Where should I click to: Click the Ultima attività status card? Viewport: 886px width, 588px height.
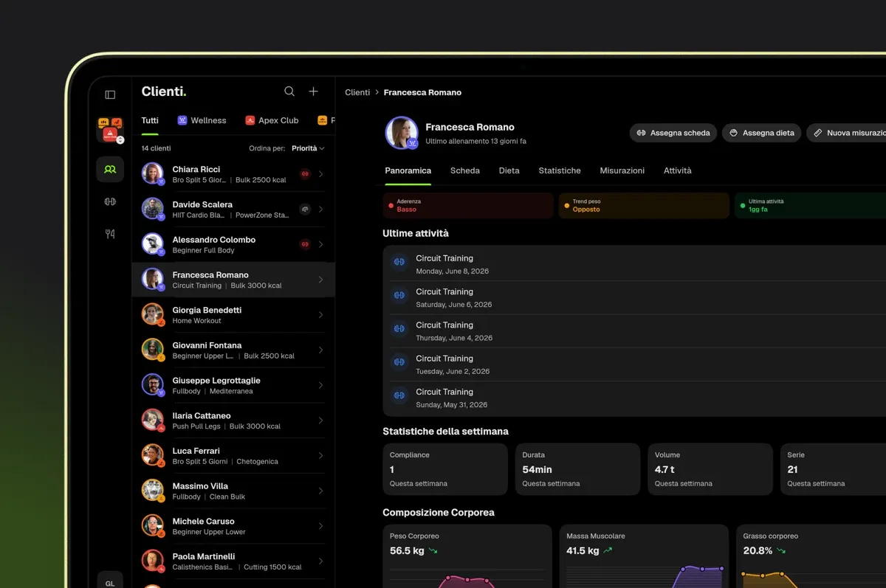tap(811, 205)
